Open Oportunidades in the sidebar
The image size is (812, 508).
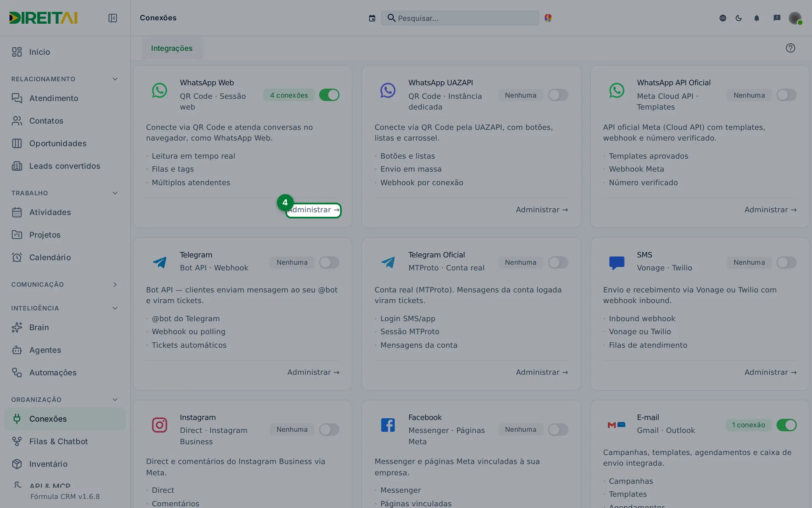(65, 144)
